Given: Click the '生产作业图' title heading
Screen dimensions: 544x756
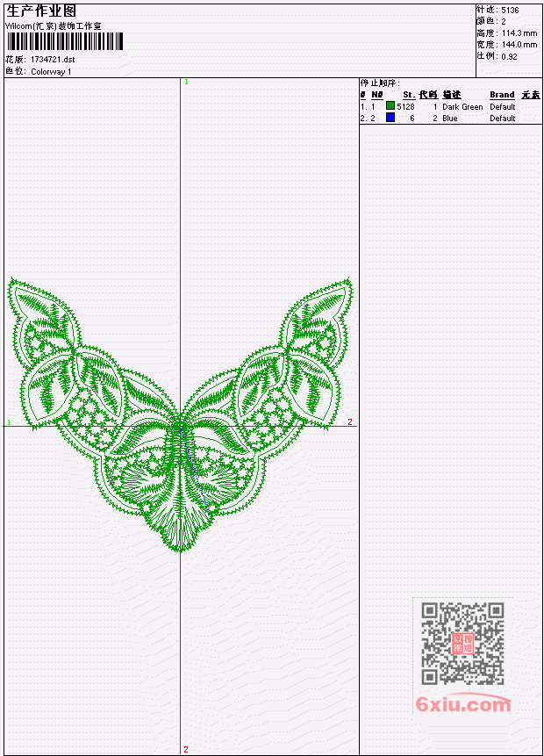Looking at the screenshot, I should [41, 11].
